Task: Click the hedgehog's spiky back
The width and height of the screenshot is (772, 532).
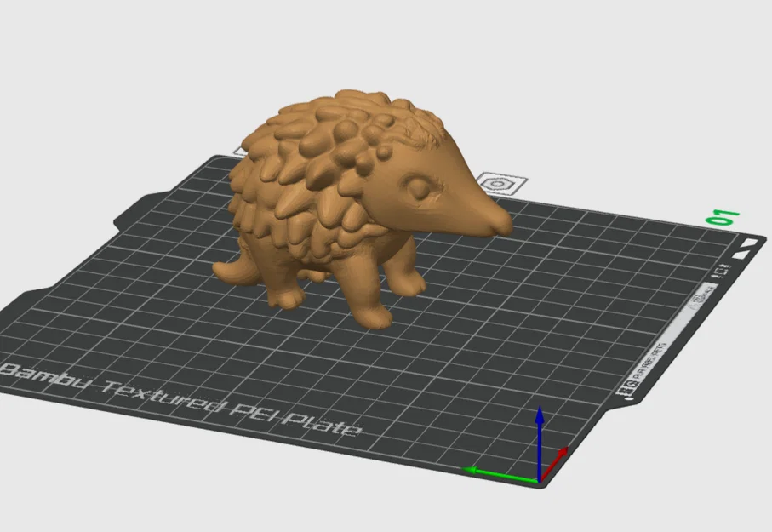Action: pos(323,136)
